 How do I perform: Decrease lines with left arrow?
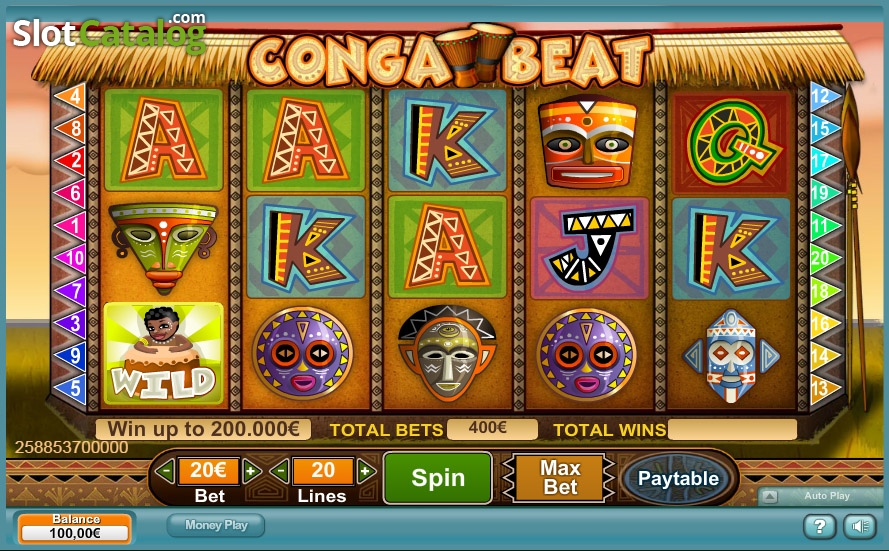coord(280,471)
